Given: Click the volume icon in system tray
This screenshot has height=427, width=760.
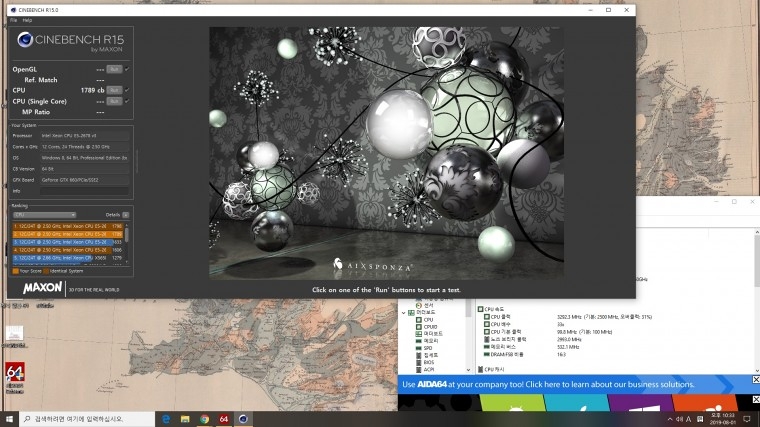Looking at the screenshot, I should [679, 419].
